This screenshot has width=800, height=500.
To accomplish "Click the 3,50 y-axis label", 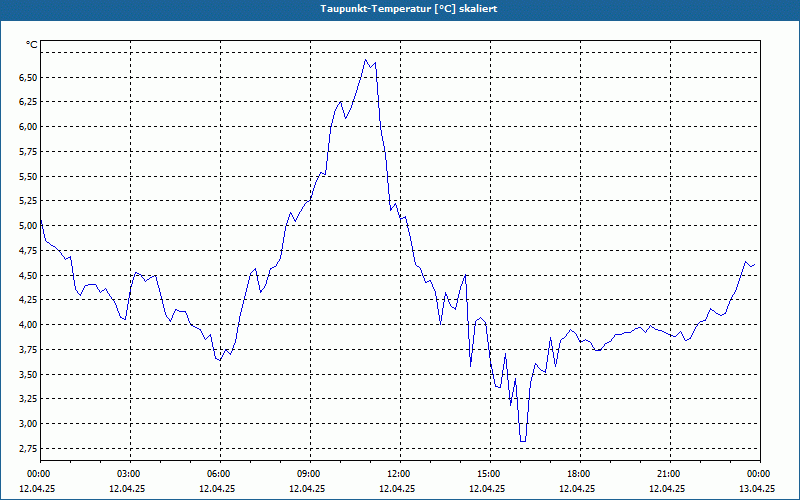I will click(28, 374).
